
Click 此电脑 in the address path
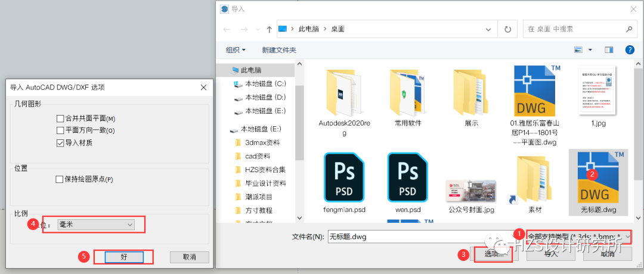pos(309,30)
